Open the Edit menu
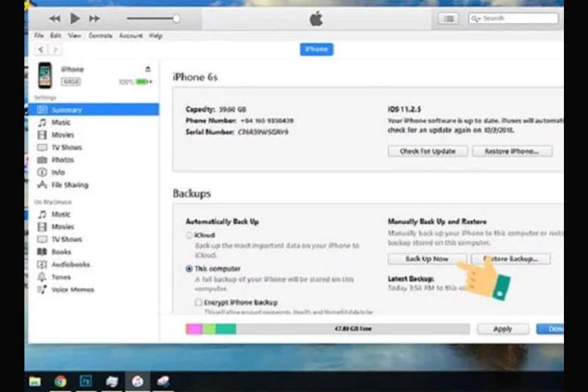This screenshot has width=588, height=392. tap(56, 35)
